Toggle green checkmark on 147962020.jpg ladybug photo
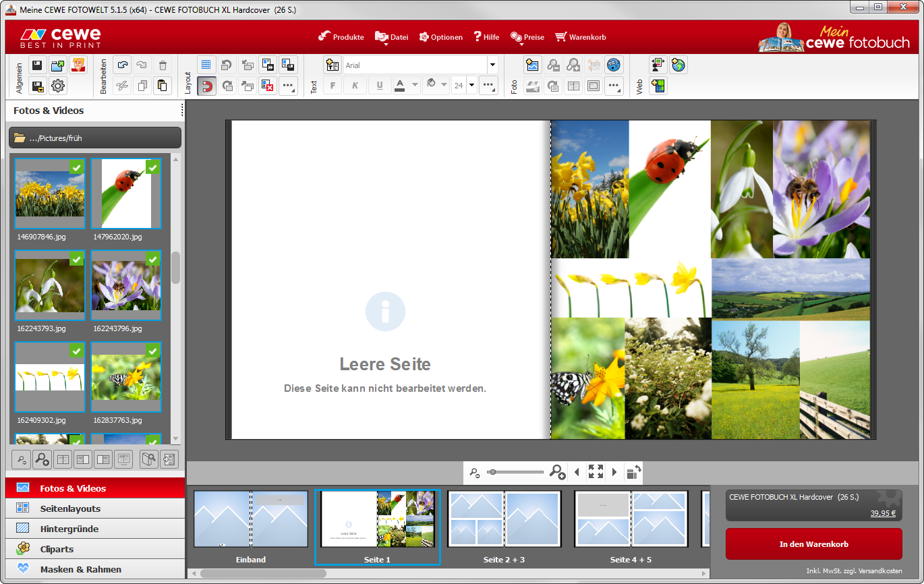 click(153, 167)
